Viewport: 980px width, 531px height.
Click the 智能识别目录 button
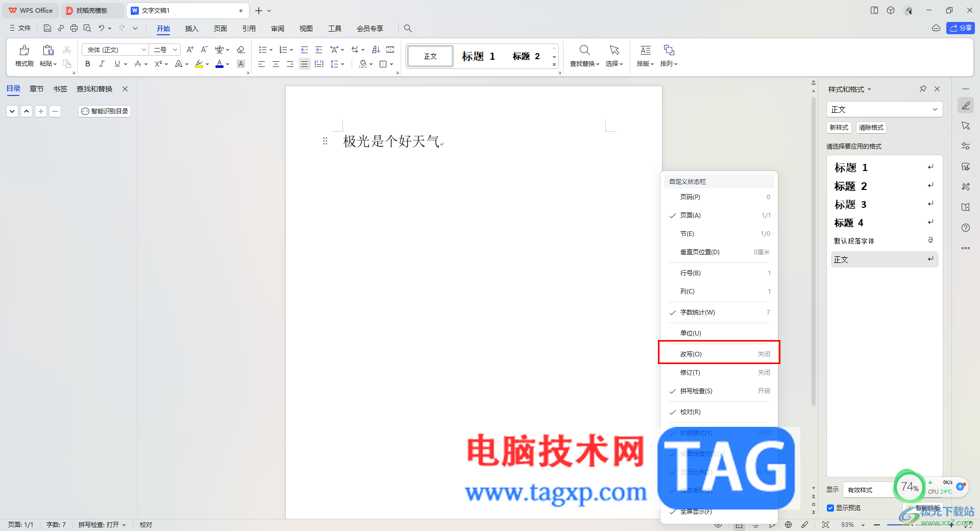[105, 111]
